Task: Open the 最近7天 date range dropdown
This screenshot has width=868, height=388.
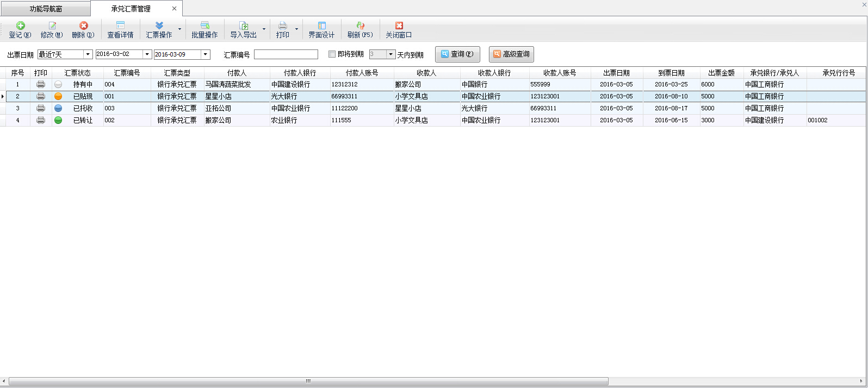Action: 88,54
